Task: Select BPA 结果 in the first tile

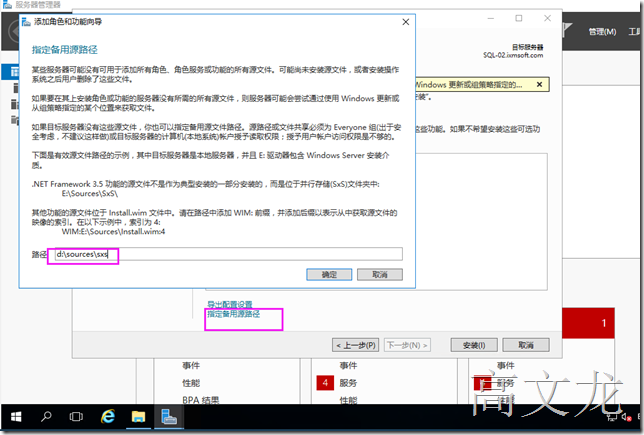Action: coord(200,400)
